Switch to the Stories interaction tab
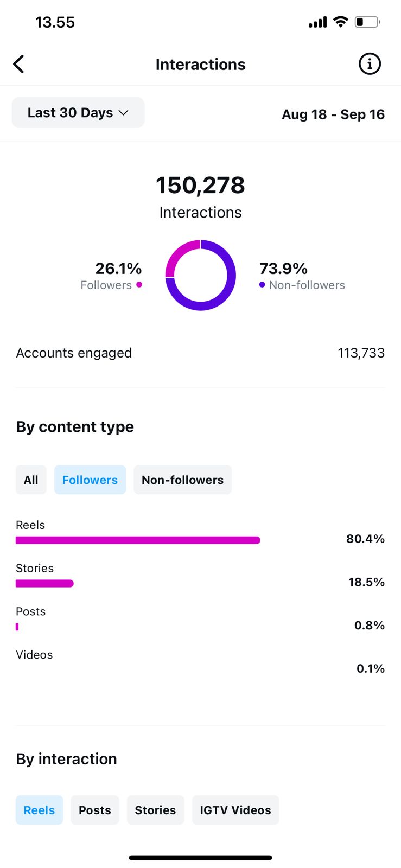This screenshot has width=401, height=868. (155, 810)
